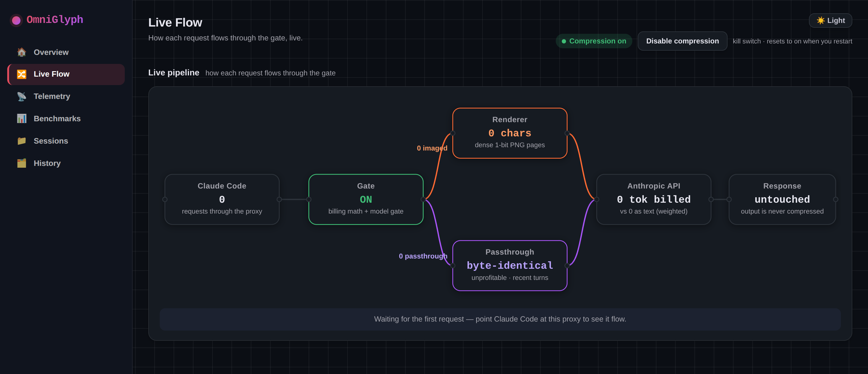This screenshot has height=374, width=868.
Task: Click the Overview house icon
Action: [x=22, y=52]
